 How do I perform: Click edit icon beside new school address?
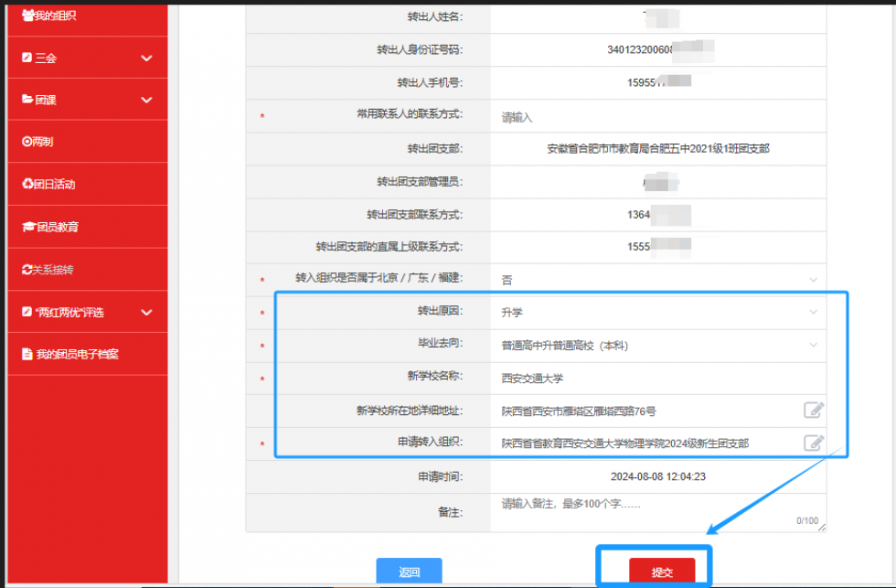pyautogui.click(x=814, y=410)
